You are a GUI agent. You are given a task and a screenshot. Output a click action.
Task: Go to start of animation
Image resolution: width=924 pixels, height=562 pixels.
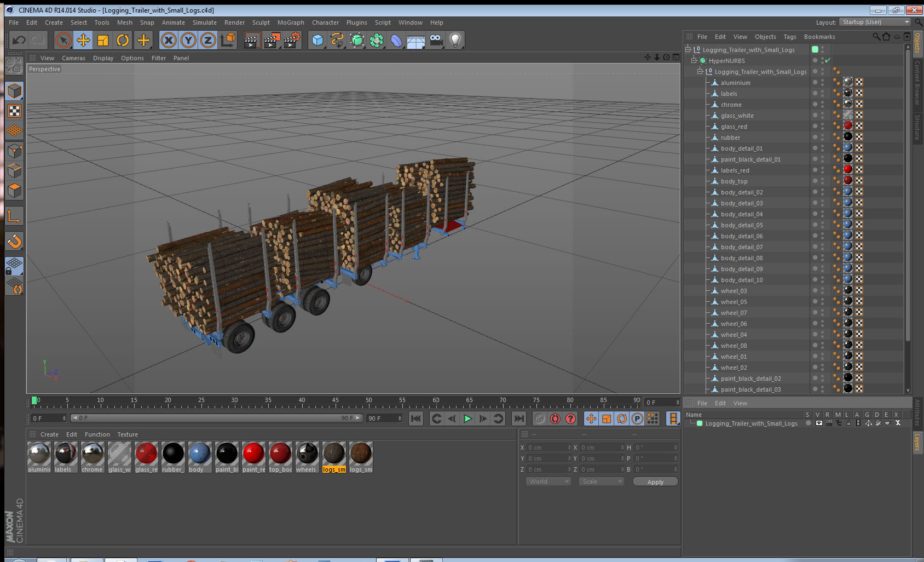pos(416,418)
